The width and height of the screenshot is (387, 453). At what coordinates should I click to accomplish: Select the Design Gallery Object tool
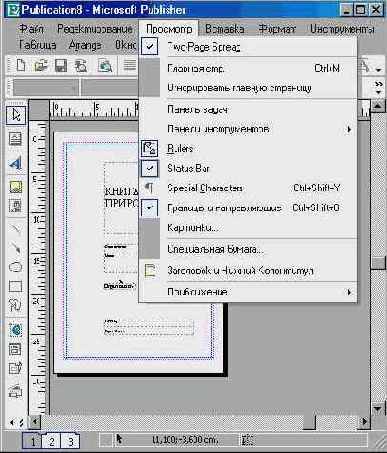tap(16, 391)
